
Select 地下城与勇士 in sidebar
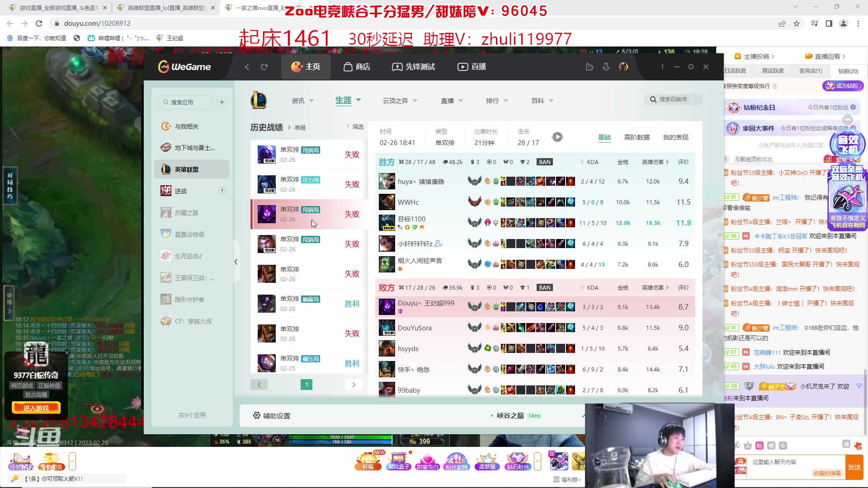191,148
